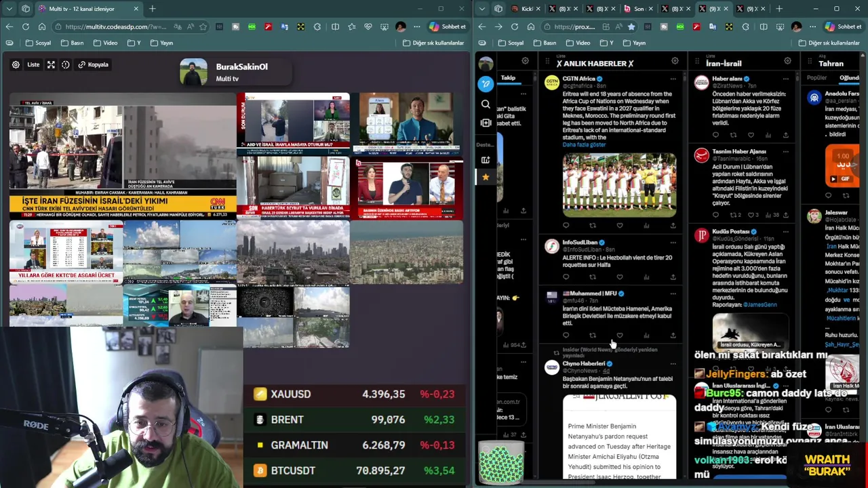This screenshot has width=868, height=488.
Task: Like the InfoSudLiban post
Action: click(x=619, y=277)
